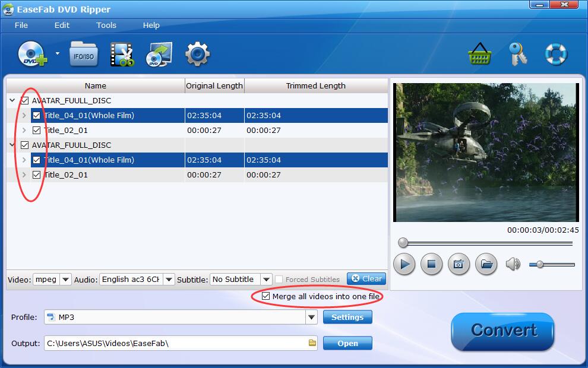The width and height of the screenshot is (588, 368).
Task: Uncheck second AVATAR_FUULL_DISC checkbox
Action: 25,145
